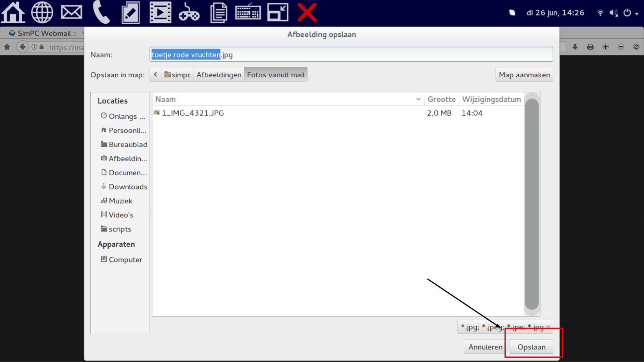Click browser home icon behind dialog

point(7,47)
